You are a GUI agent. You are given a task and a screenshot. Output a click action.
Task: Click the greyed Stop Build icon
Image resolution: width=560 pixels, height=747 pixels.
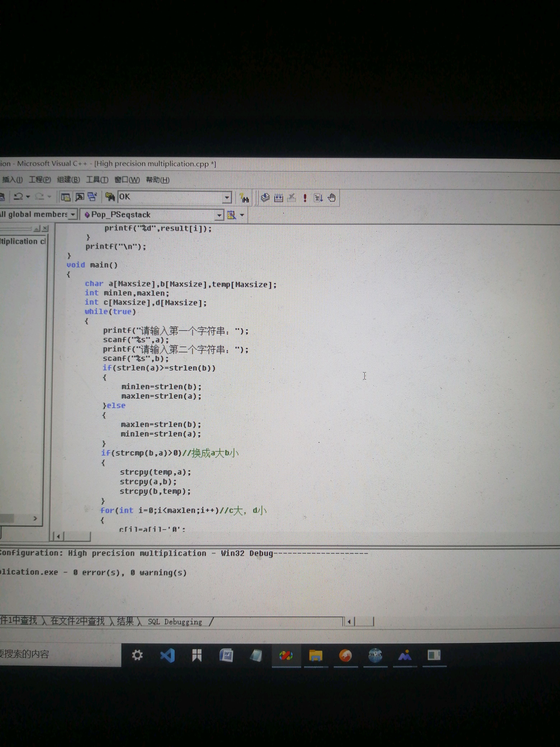292,198
